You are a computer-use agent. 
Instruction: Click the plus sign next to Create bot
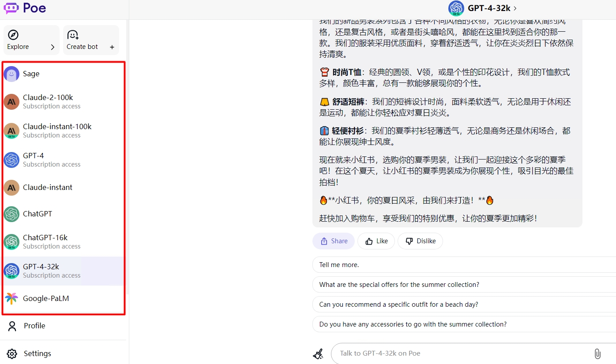point(112,47)
